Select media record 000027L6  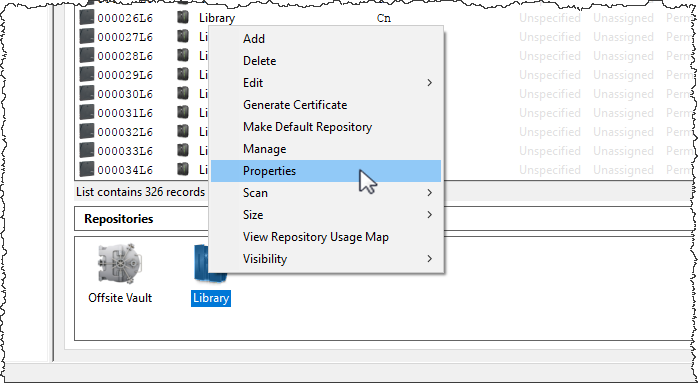coord(125,37)
